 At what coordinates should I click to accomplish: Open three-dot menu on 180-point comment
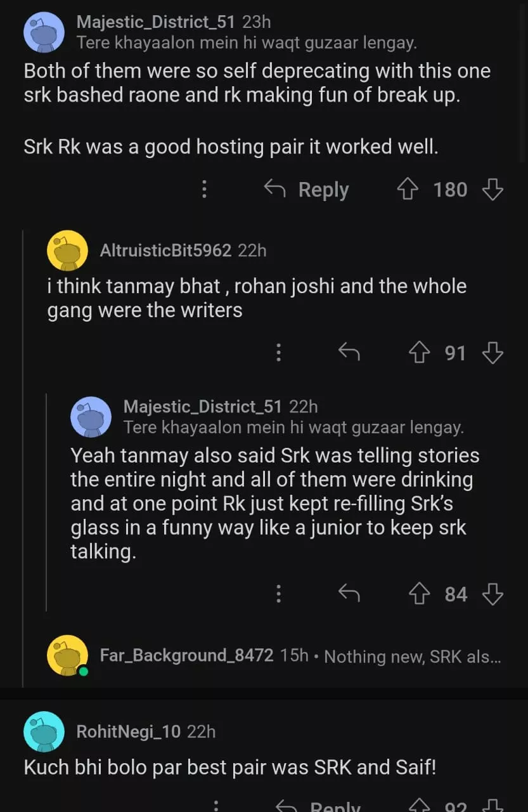[x=204, y=190]
